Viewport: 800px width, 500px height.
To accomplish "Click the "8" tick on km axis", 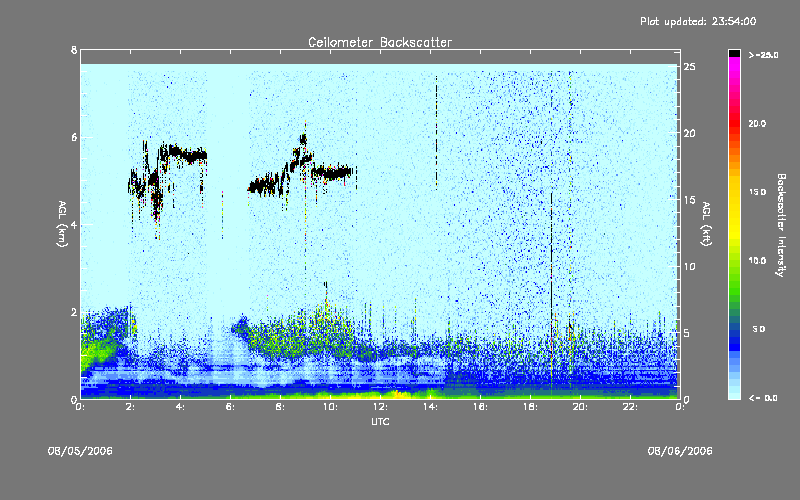I will click(74, 50).
